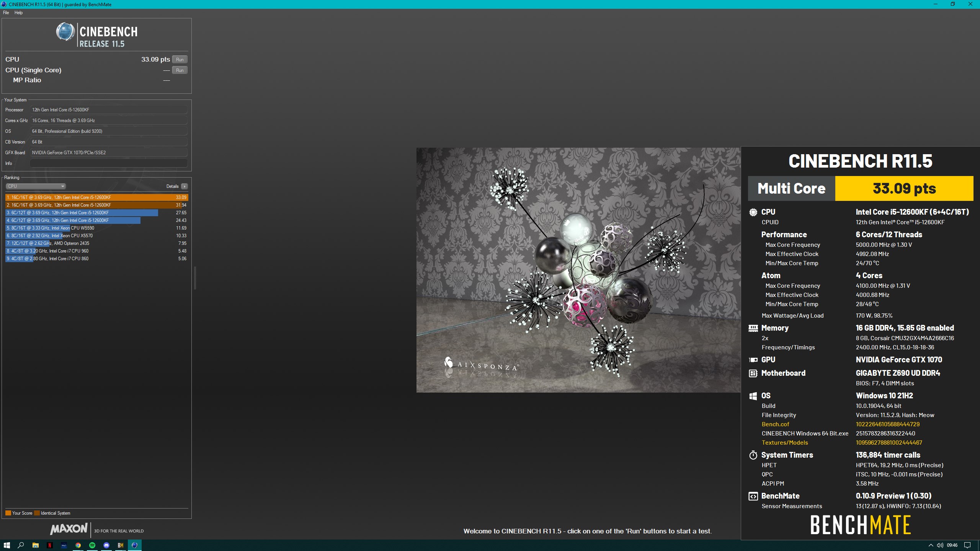Click the Cinebench title bar app icon
This screenshot has width=980, height=551.
[4, 4]
